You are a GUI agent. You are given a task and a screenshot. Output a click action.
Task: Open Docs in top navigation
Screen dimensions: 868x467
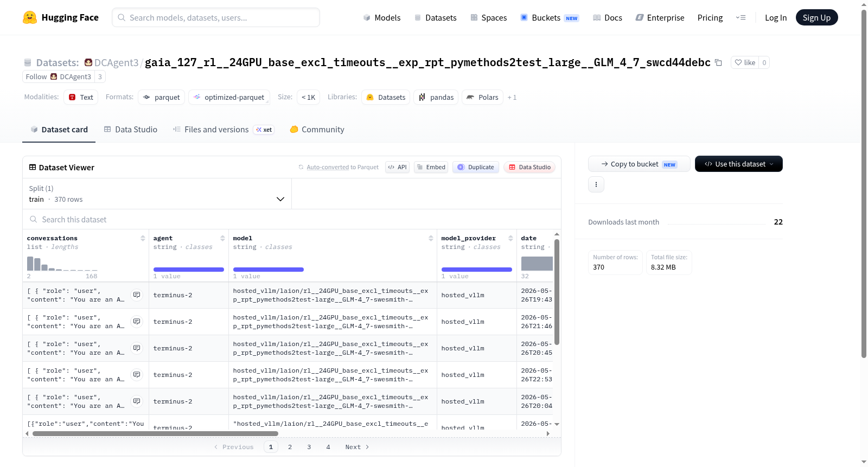point(607,17)
